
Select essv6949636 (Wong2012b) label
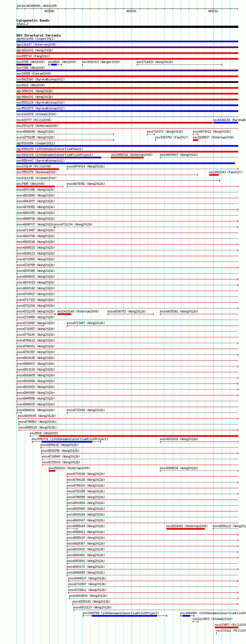click(x=179, y=468)
